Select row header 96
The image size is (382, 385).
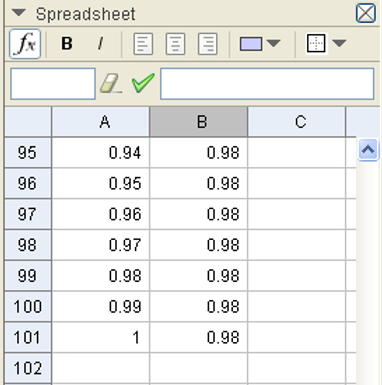click(x=28, y=183)
